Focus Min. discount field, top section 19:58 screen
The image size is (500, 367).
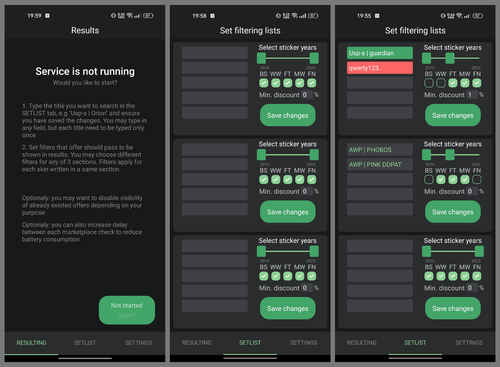pos(307,95)
